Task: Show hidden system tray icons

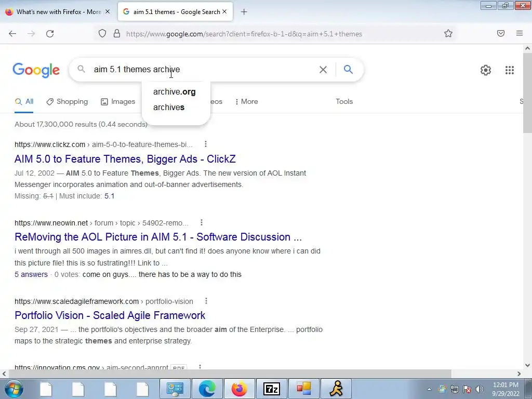Action: (429, 389)
